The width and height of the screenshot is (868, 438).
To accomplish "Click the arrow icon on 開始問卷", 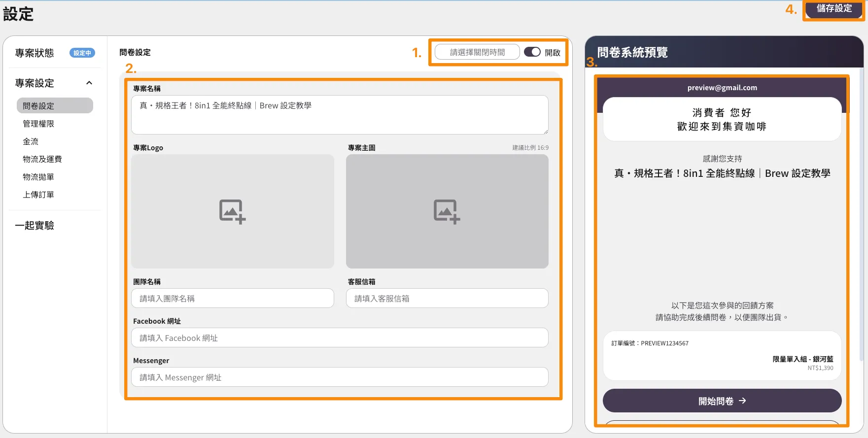I will click(742, 401).
